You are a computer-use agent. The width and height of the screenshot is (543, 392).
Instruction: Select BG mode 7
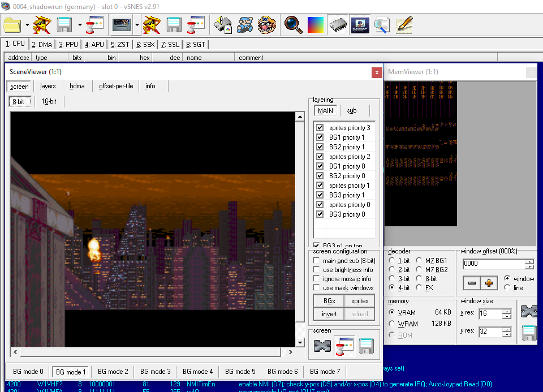[325, 372]
